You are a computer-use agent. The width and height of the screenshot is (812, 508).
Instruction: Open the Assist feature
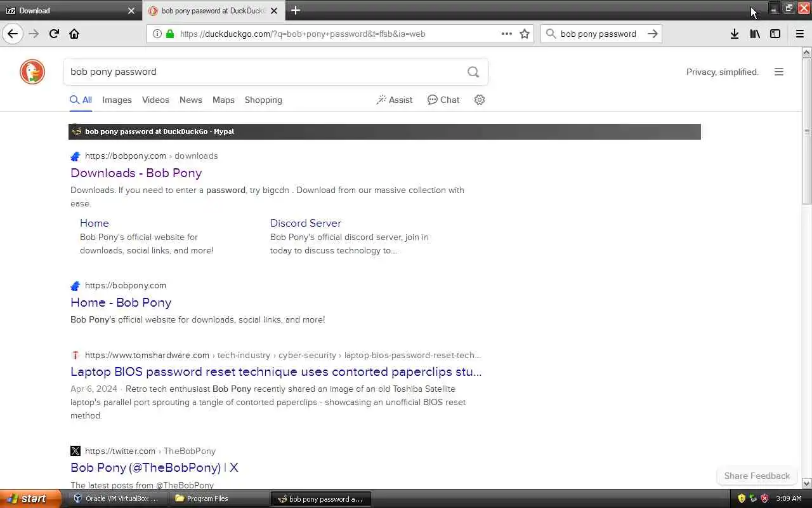coord(394,100)
